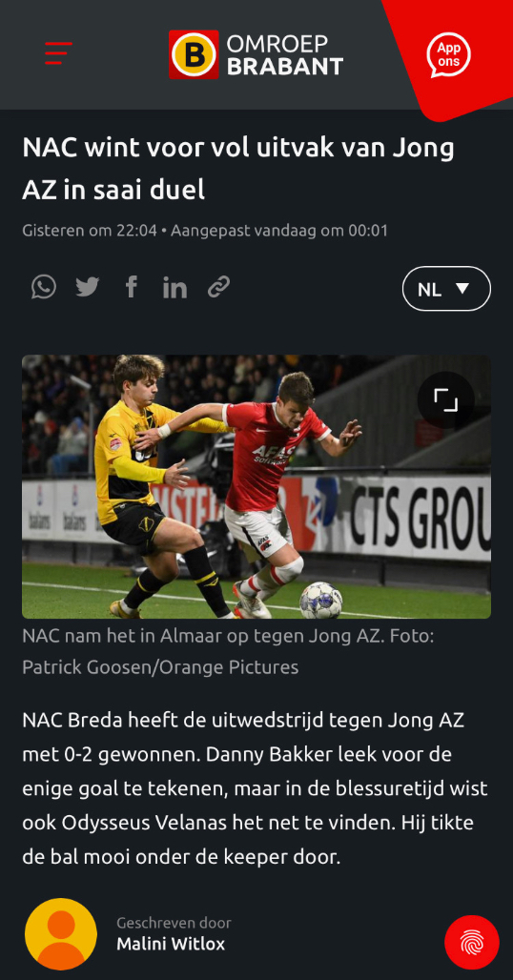
Task: Share article on Twitter
Action: point(88,288)
